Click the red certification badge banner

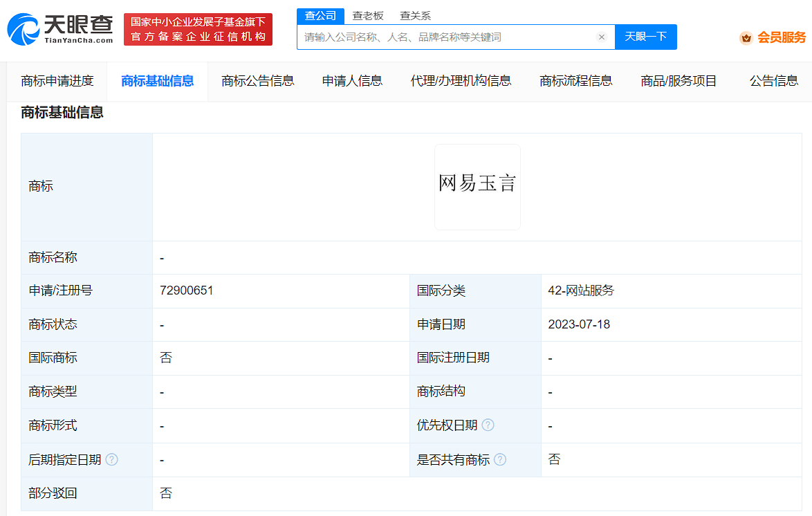198,29
